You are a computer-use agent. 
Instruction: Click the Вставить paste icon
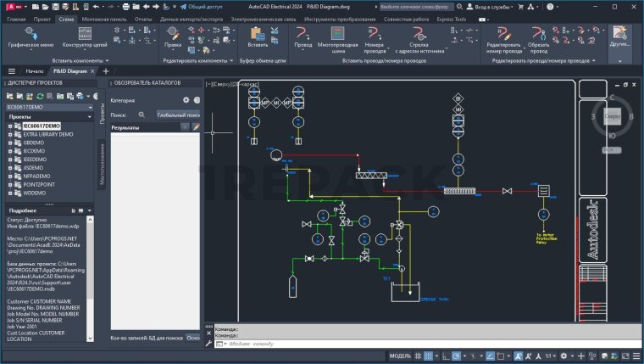point(258,33)
